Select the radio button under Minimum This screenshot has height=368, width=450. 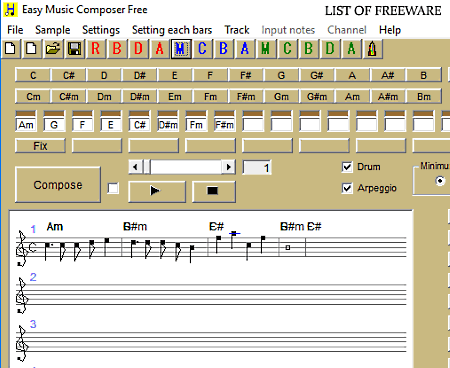(440, 181)
